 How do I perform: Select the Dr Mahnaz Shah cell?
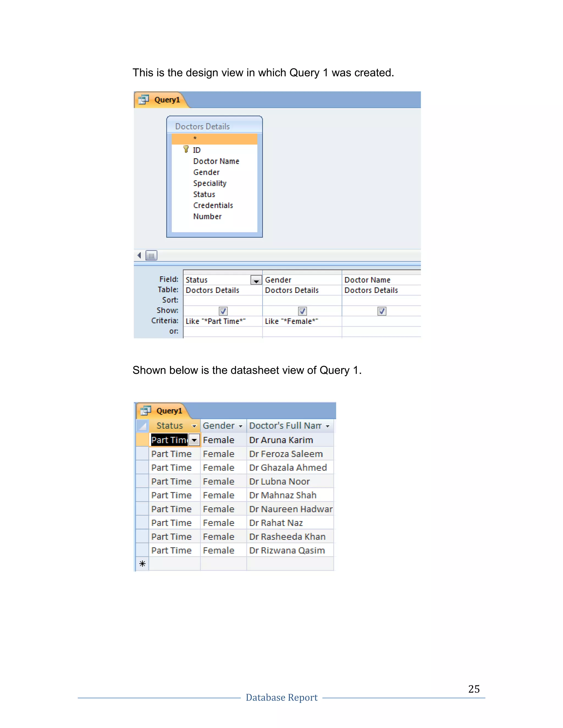point(290,495)
